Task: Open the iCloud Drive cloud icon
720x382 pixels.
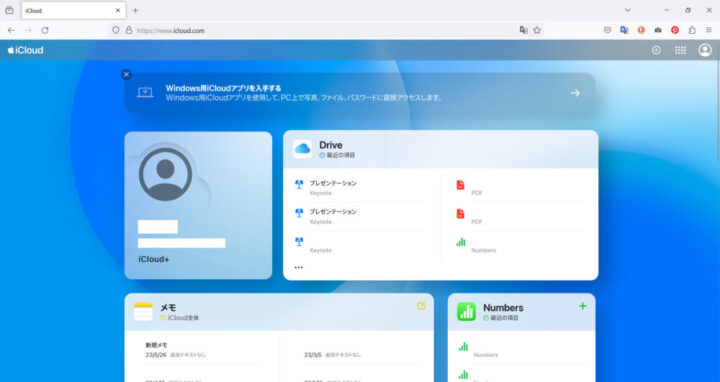Action: pos(302,149)
